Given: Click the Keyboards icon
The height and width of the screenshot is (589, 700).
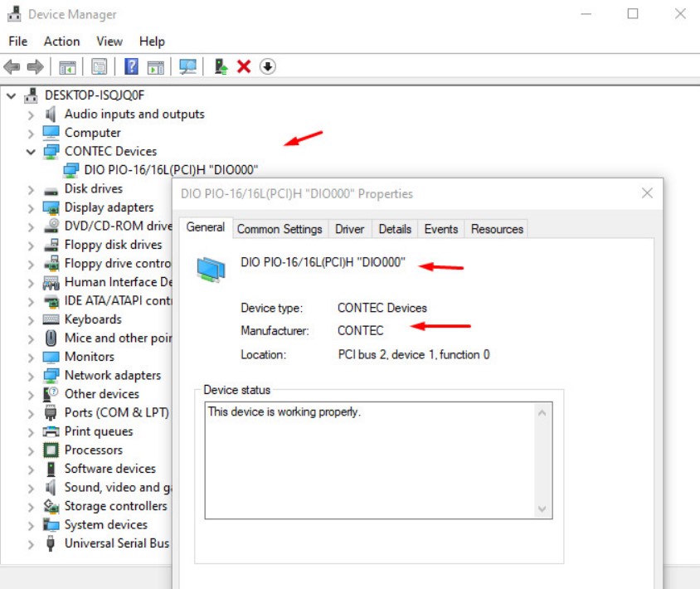Looking at the screenshot, I should tap(51, 319).
